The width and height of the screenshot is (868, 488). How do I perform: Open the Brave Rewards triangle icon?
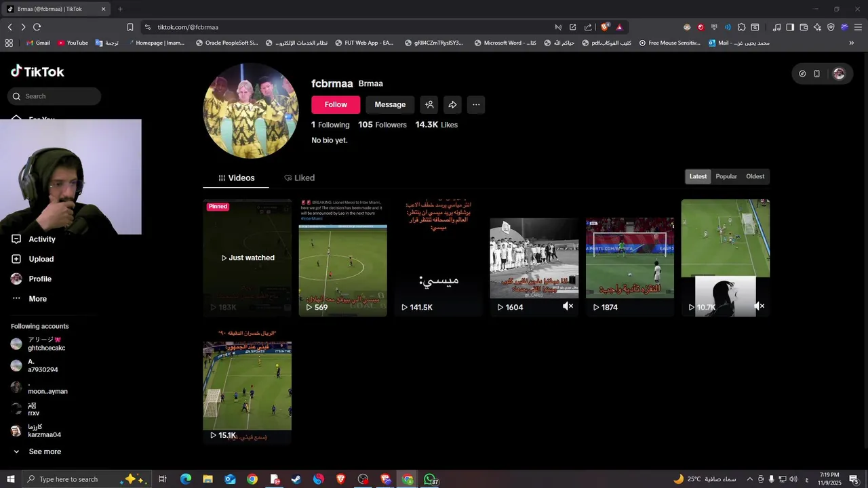pos(619,27)
